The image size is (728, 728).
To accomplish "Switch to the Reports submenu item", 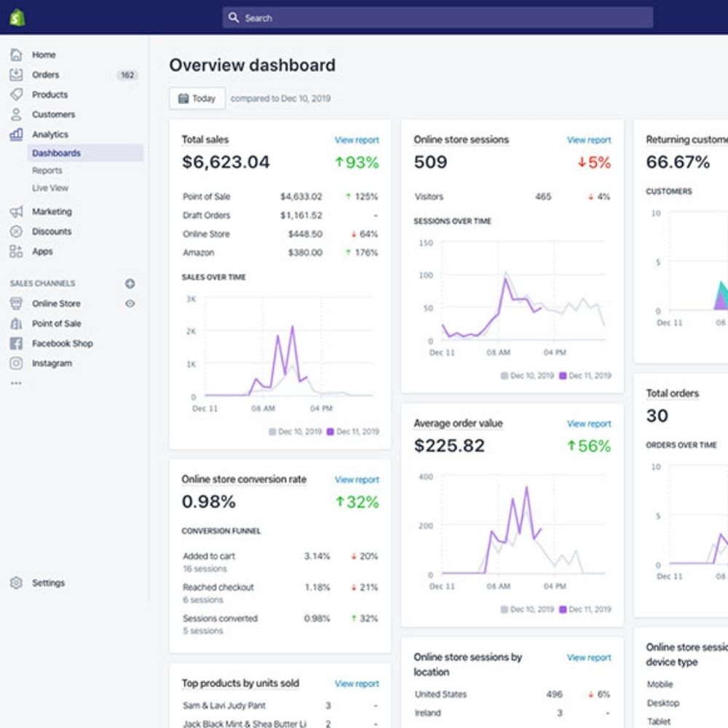I will [x=47, y=170].
